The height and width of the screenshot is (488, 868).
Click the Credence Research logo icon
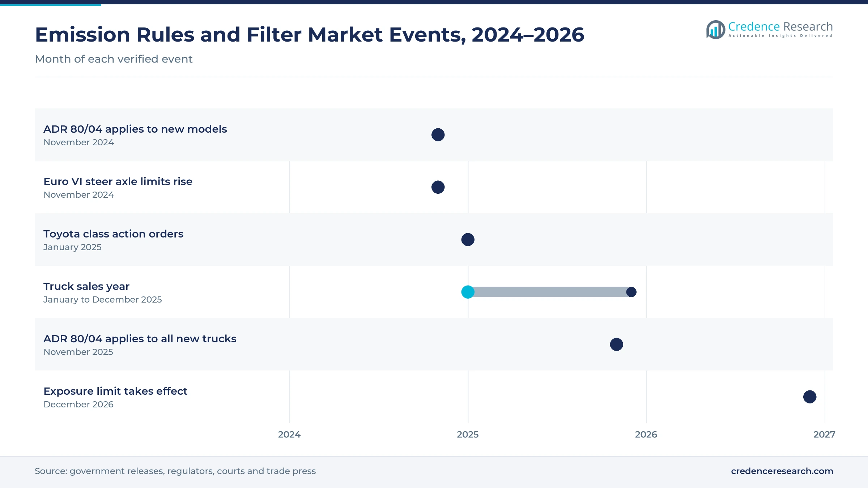[715, 30]
